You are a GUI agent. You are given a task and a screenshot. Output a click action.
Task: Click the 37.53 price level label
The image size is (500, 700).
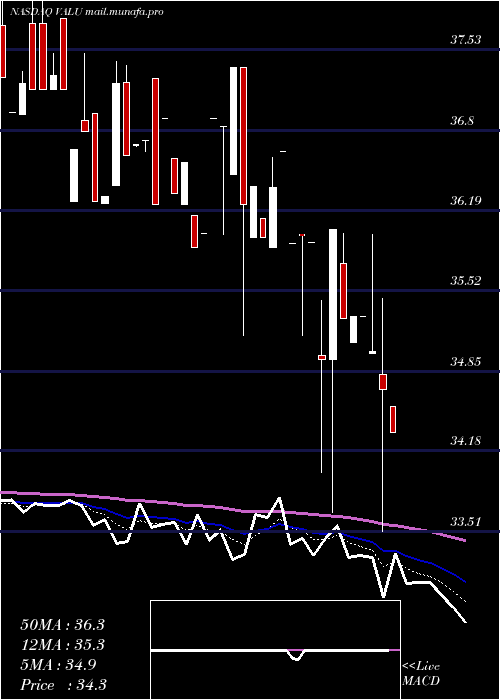point(465,40)
